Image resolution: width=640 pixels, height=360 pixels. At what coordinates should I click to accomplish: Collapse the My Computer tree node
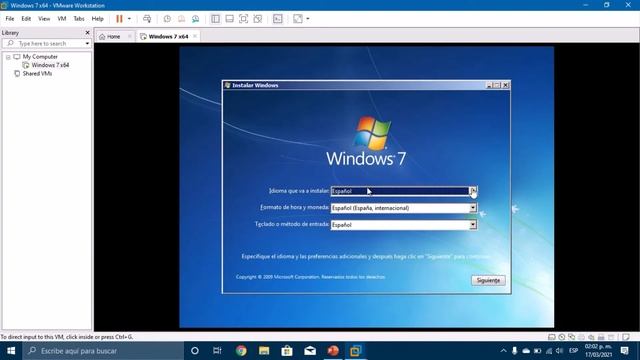pyautogui.click(x=8, y=57)
